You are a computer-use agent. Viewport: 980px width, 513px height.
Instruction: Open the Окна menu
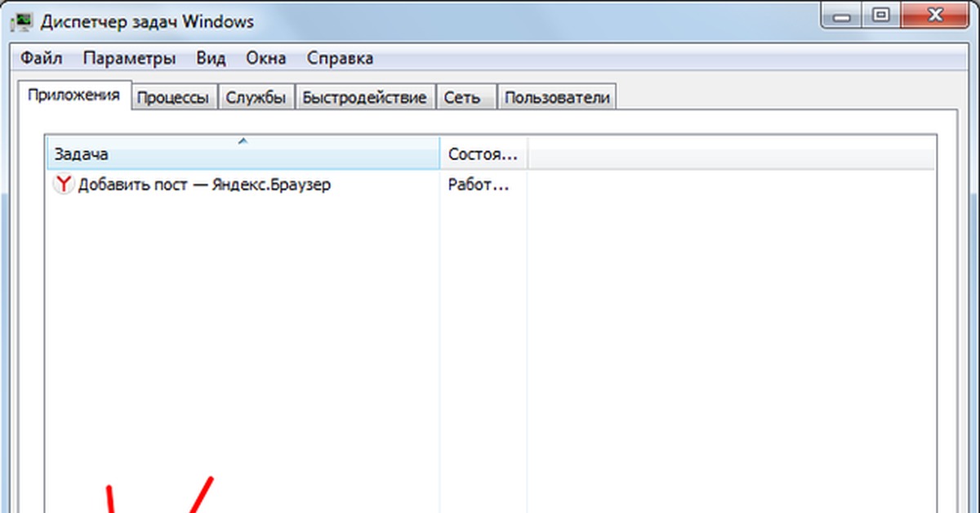(266, 58)
